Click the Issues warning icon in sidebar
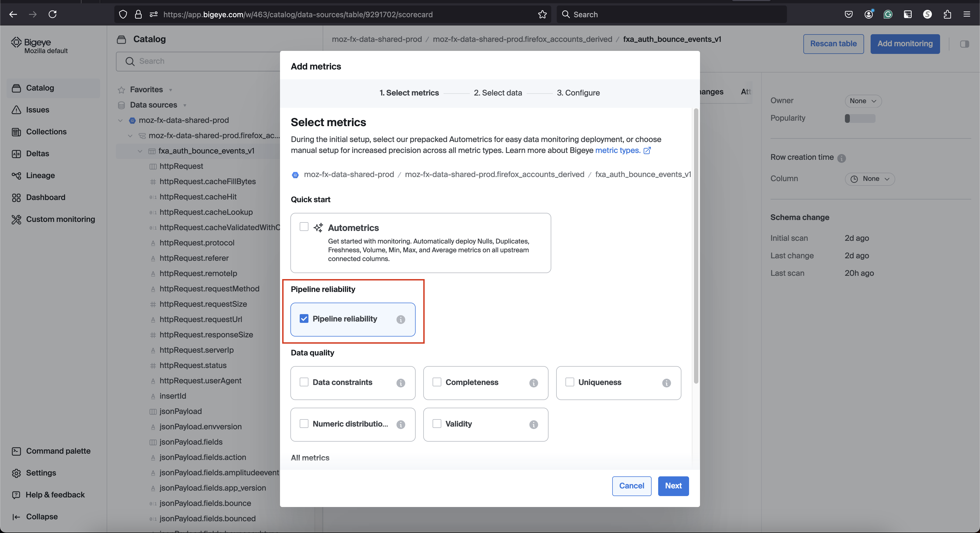This screenshot has width=980, height=533. 16,110
